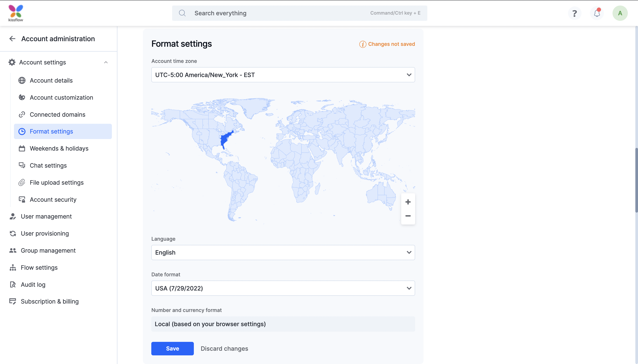Click the Account details globe icon
This screenshot has width=638, height=364.
pos(22,81)
